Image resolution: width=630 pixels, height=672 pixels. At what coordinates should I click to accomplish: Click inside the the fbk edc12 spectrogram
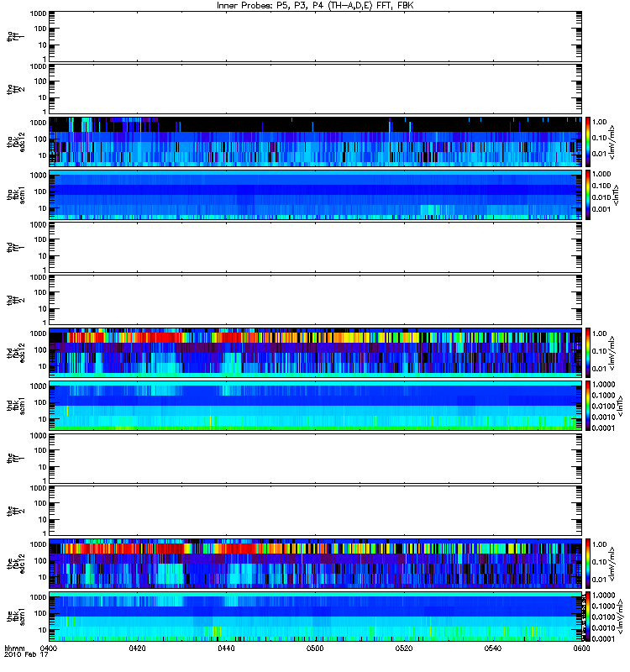[x=316, y=564]
